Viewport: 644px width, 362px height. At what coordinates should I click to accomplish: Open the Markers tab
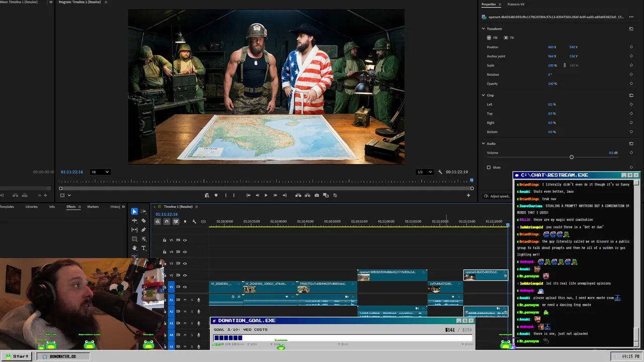coord(93,207)
